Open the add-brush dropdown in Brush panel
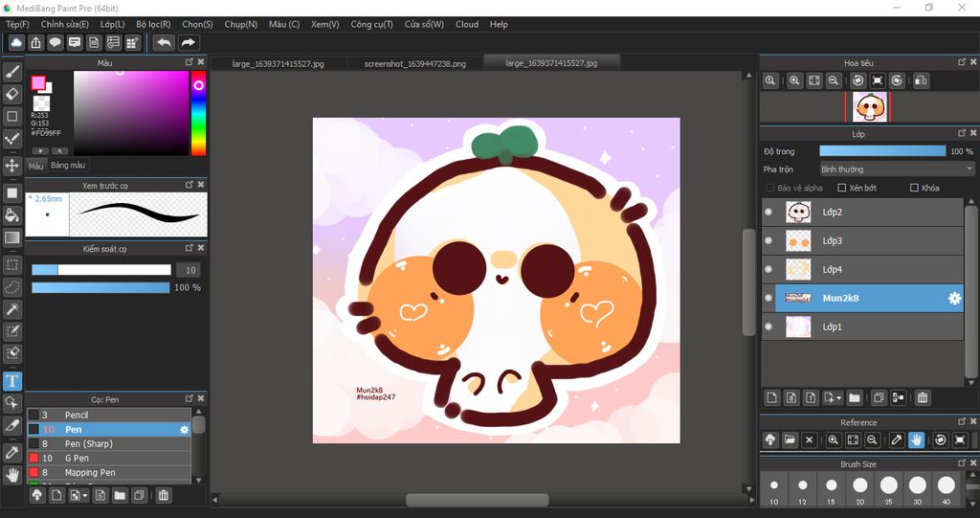 tap(84, 495)
